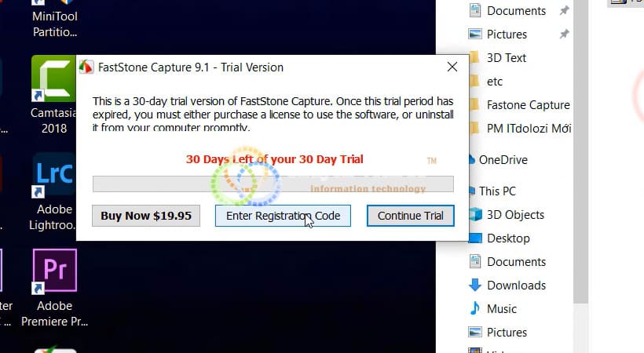Image resolution: width=644 pixels, height=353 pixels.
Task: Open the Fastone Capture folder
Action: (x=528, y=105)
